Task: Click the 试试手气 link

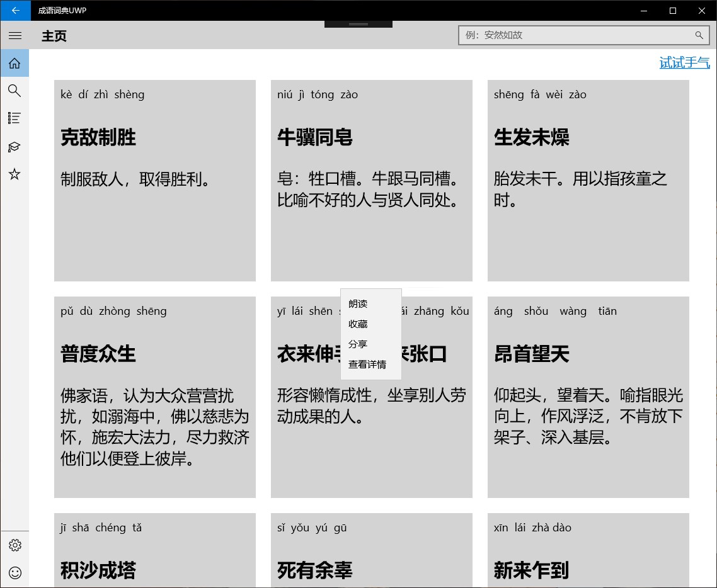Action: (x=684, y=62)
